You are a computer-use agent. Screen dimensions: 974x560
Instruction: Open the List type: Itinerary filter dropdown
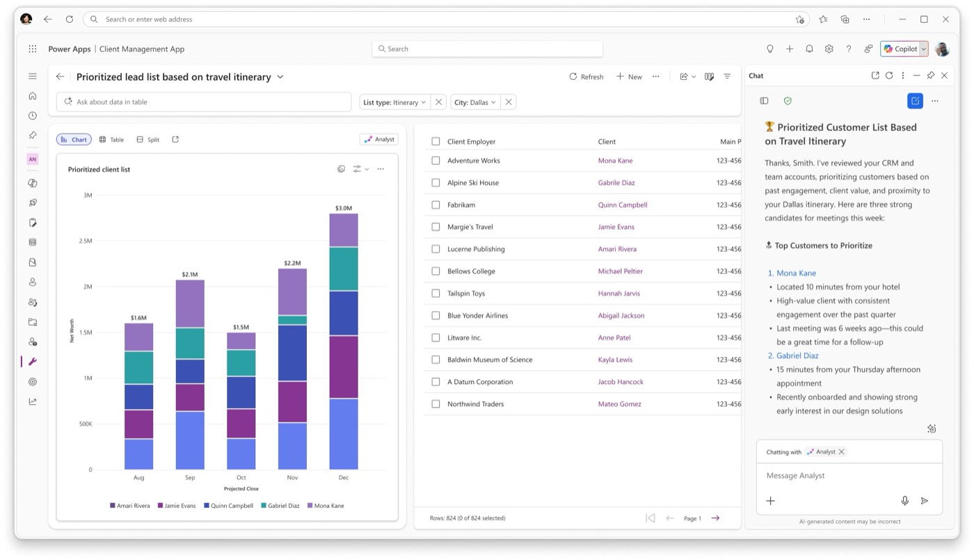coord(394,102)
